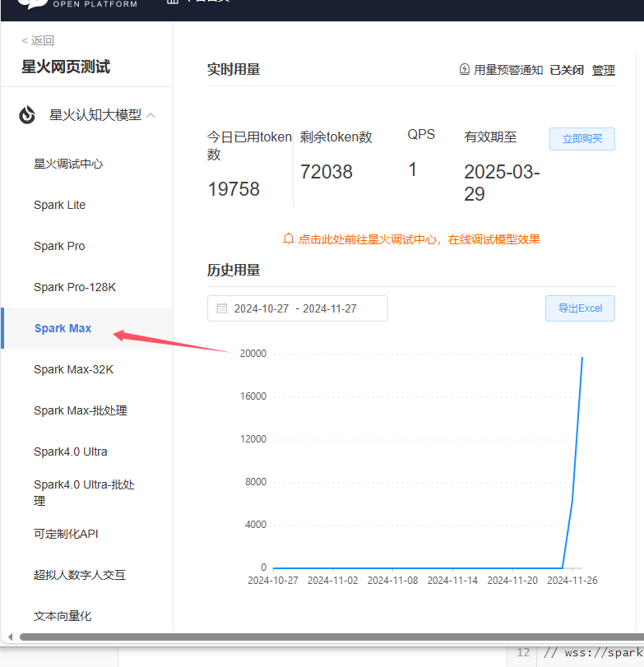The height and width of the screenshot is (667, 644).
Task: Click the horizontal scrollbar track
Action: (331, 637)
